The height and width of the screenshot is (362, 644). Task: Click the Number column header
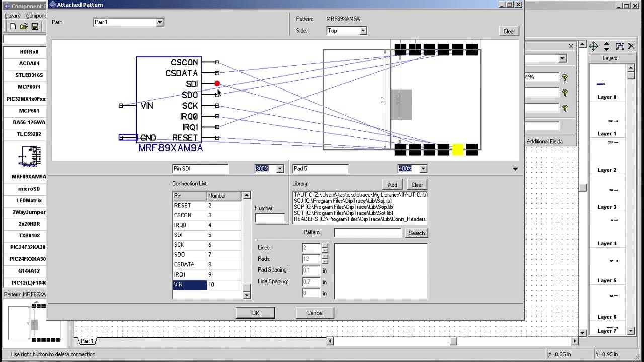(x=224, y=196)
